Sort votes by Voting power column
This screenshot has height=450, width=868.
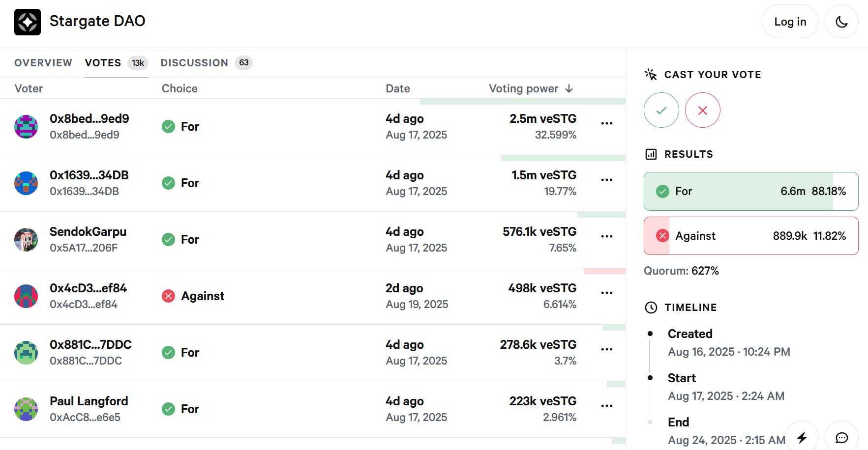click(x=531, y=88)
